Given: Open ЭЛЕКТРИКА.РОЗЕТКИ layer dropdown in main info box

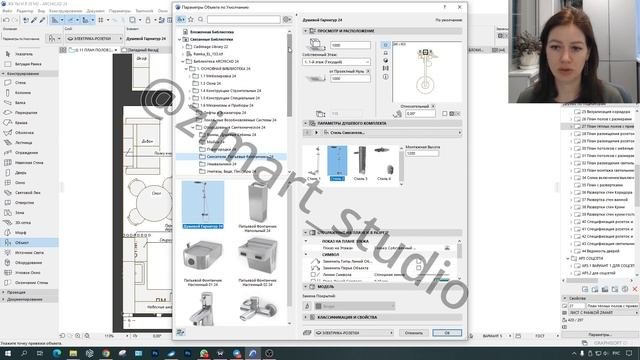Looking at the screenshot, I should click(x=94, y=38).
